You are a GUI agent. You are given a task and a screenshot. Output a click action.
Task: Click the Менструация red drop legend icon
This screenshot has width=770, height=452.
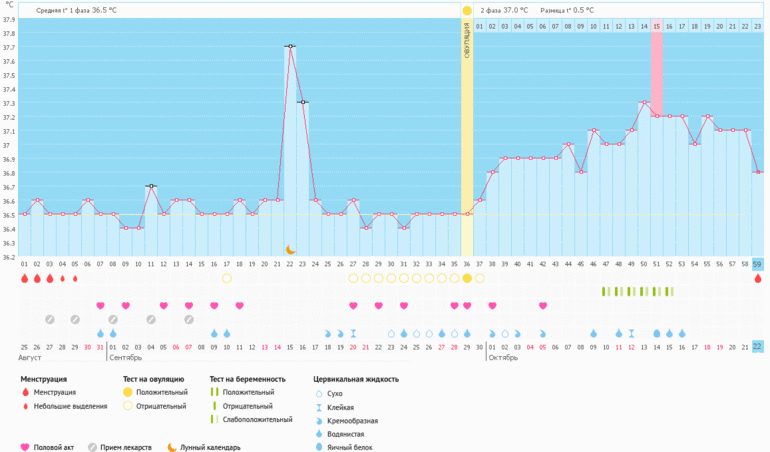25,393
